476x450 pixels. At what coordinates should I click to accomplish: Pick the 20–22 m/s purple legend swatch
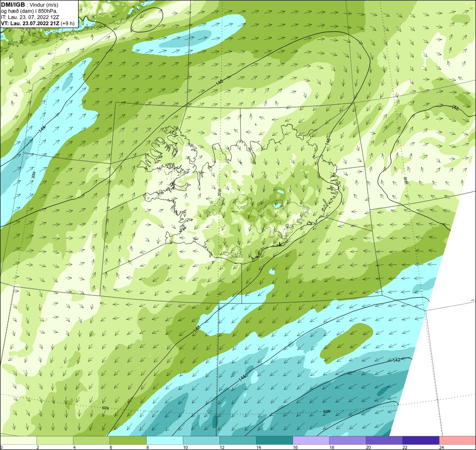click(x=384, y=440)
